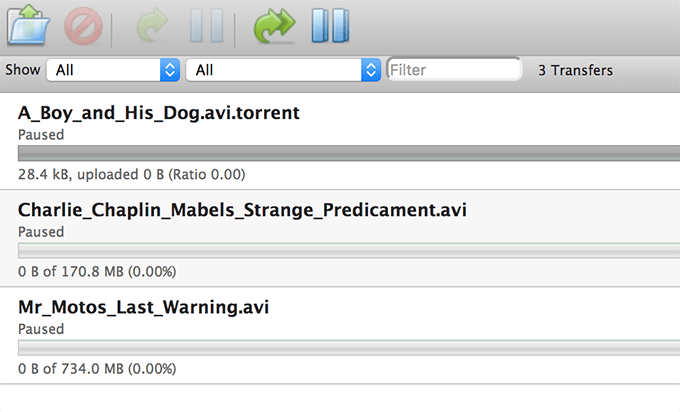
Task: Click the 28.4 kB uploaded ratio text
Action: tap(132, 174)
